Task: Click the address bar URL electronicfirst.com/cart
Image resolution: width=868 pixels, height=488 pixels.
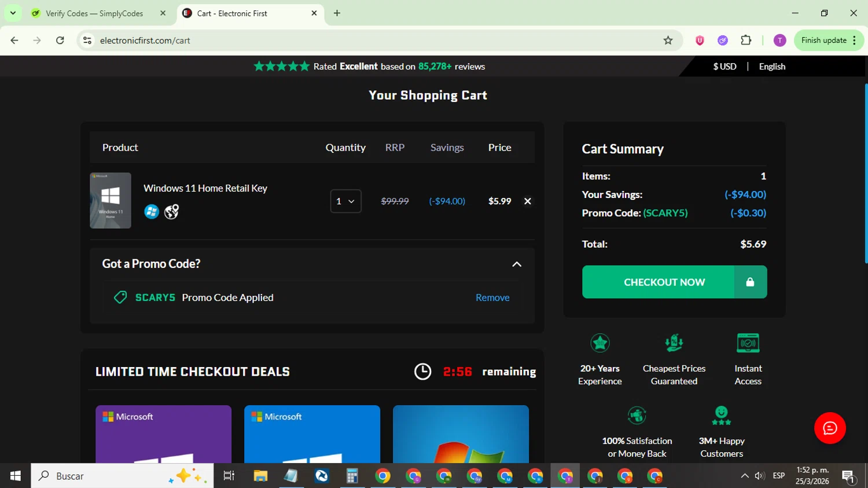Action: point(145,41)
